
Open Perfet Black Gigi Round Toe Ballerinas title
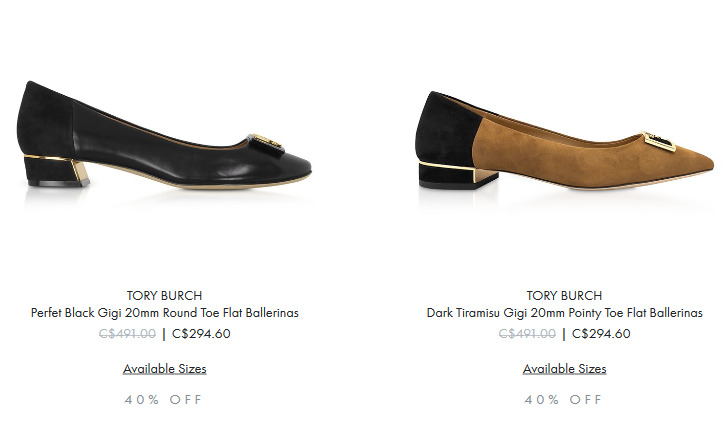(164, 313)
